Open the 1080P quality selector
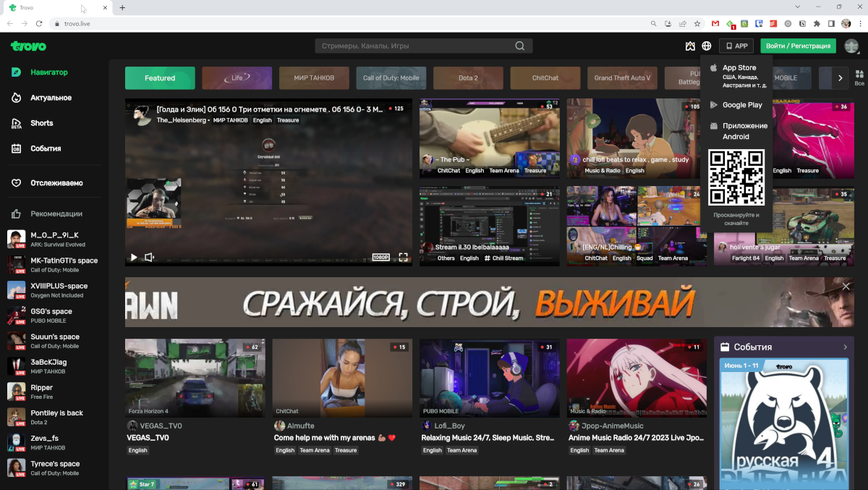The height and width of the screenshot is (490, 868). pos(381,257)
